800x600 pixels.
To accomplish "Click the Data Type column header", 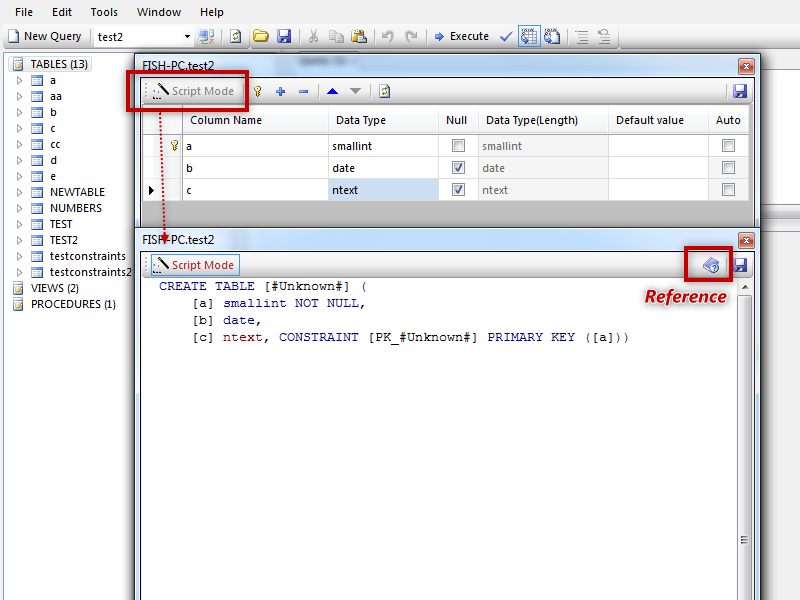I will pyautogui.click(x=383, y=120).
